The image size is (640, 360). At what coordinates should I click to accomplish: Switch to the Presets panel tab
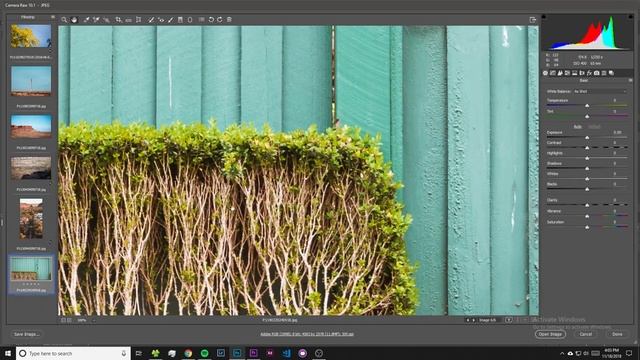(604, 73)
